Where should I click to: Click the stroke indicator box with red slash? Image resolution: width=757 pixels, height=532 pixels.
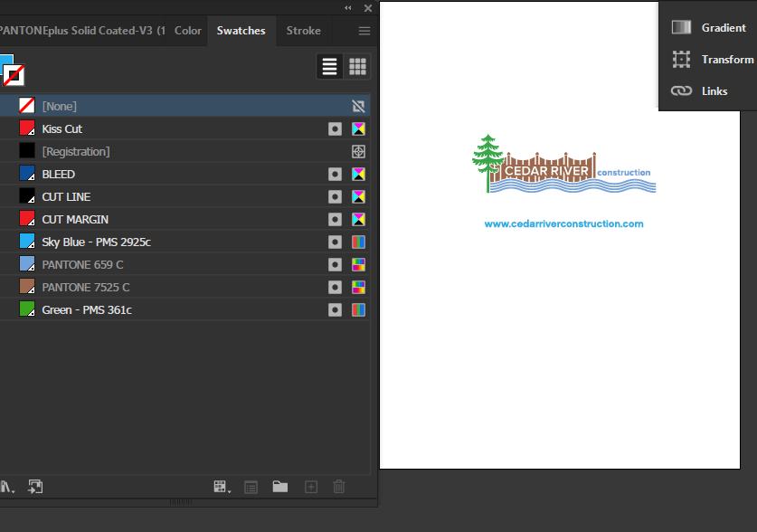click(14, 75)
